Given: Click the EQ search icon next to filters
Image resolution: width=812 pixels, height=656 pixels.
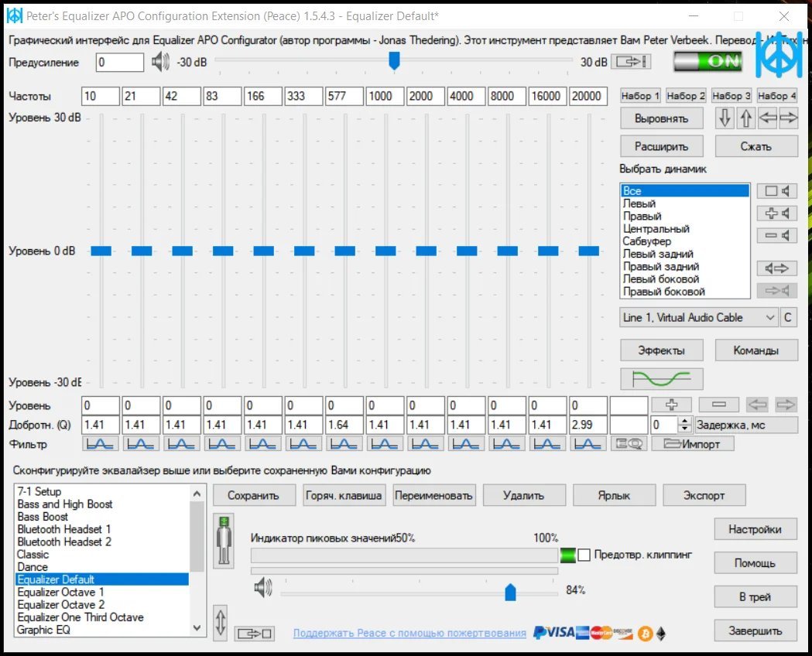Looking at the screenshot, I should click(629, 444).
